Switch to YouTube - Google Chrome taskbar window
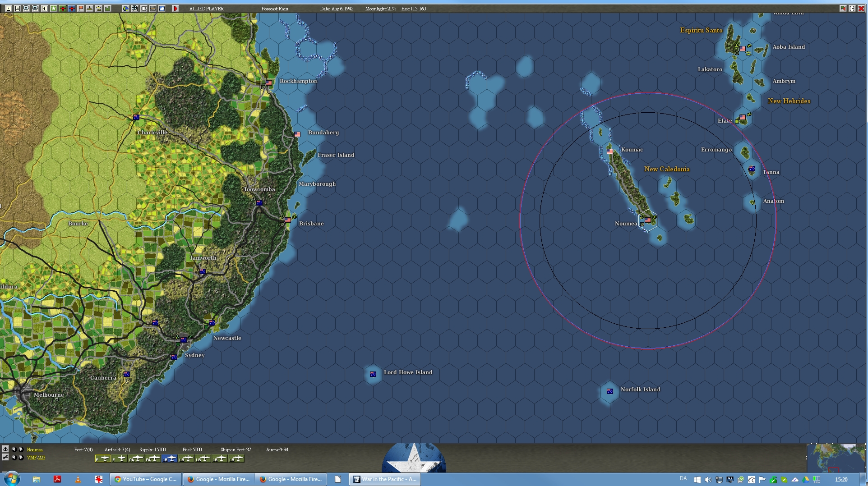868x486 pixels. [x=146, y=479]
